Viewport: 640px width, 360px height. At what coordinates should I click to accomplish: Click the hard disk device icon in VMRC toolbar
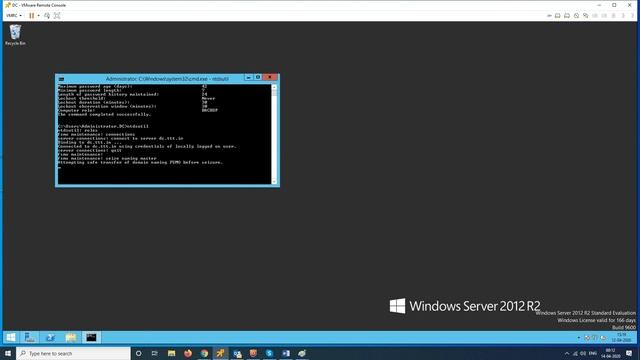click(x=558, y=16)
